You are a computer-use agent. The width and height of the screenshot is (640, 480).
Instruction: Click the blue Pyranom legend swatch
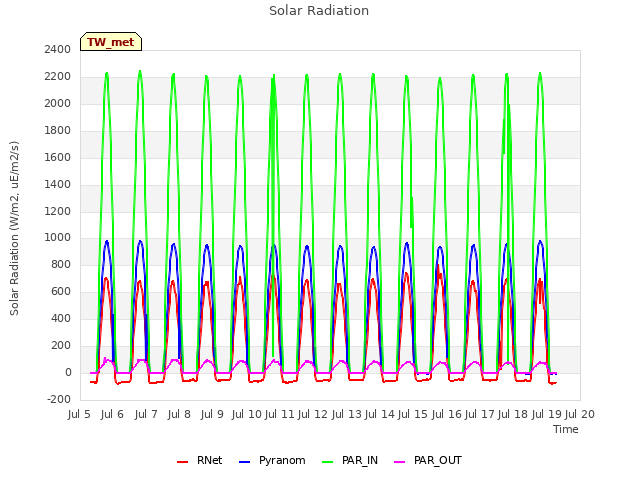coord(244,462)
